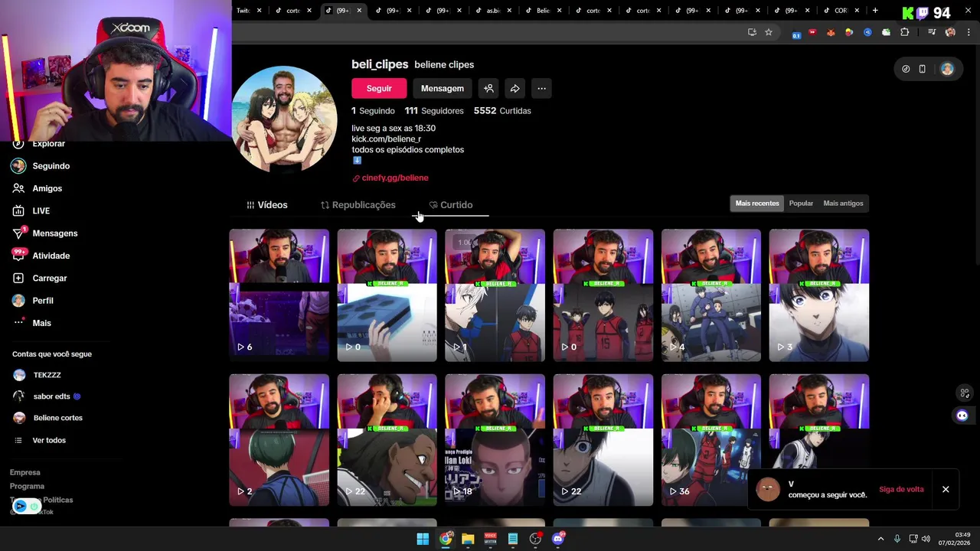Play the video thumbnail with 36 views
Viewport: 980px width, 551px height.
point(711,440)
